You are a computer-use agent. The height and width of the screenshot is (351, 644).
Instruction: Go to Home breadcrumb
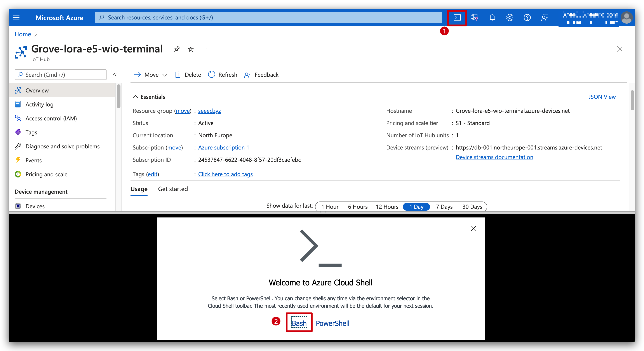pyautogui.click(x=23, y=34)
